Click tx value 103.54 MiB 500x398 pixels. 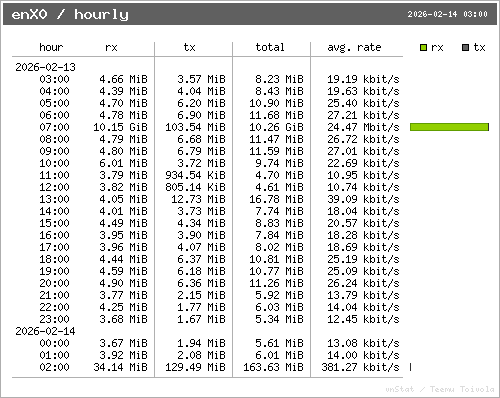pyautogui.click(x=195, y=127)
